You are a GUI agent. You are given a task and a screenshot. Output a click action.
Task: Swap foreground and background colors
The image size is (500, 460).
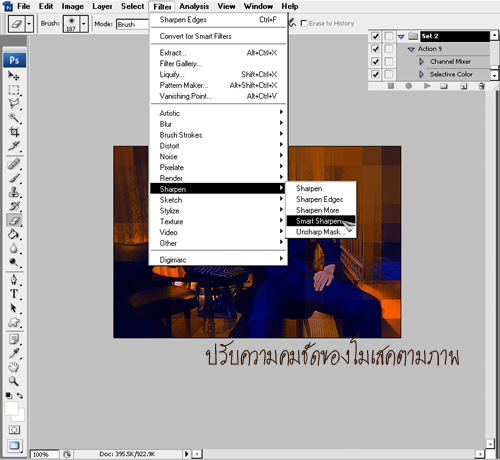20,396
